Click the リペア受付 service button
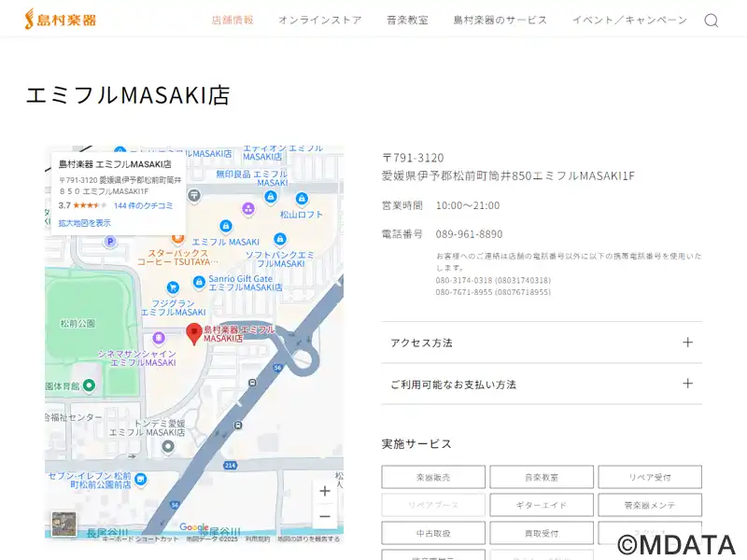Screen dimensions: 747x560 tap(650, 477)
